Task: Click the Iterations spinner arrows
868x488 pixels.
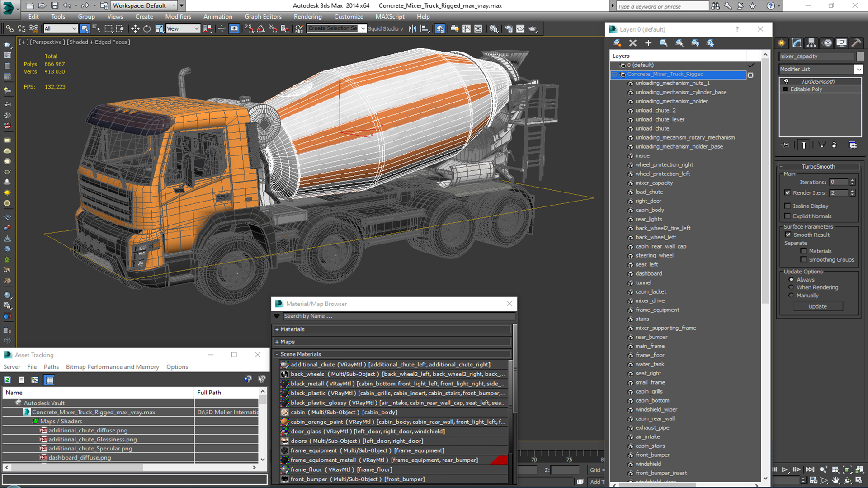Action: tap(852, 182)
